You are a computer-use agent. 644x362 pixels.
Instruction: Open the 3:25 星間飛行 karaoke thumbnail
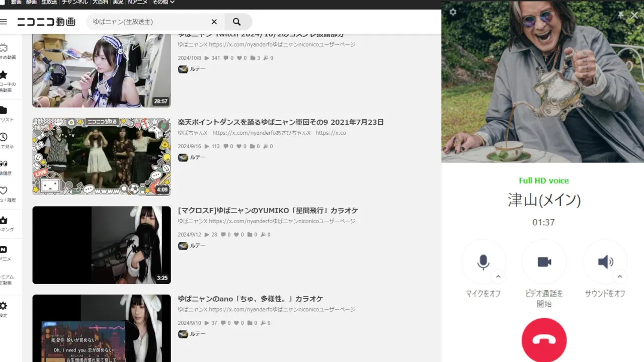point(102,245)
